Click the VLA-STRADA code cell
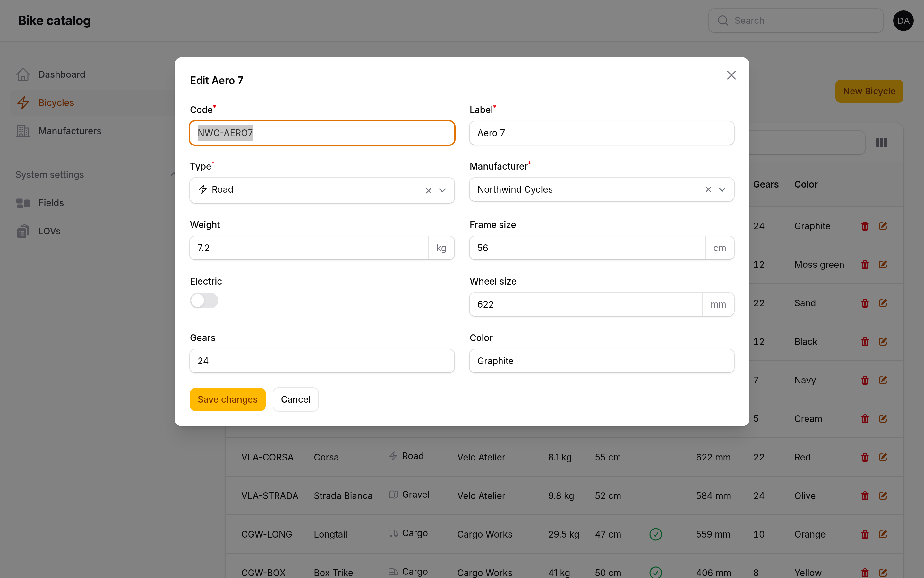Image resolution: width=924 pixels, height=578 pixels. tap(269, 496)
